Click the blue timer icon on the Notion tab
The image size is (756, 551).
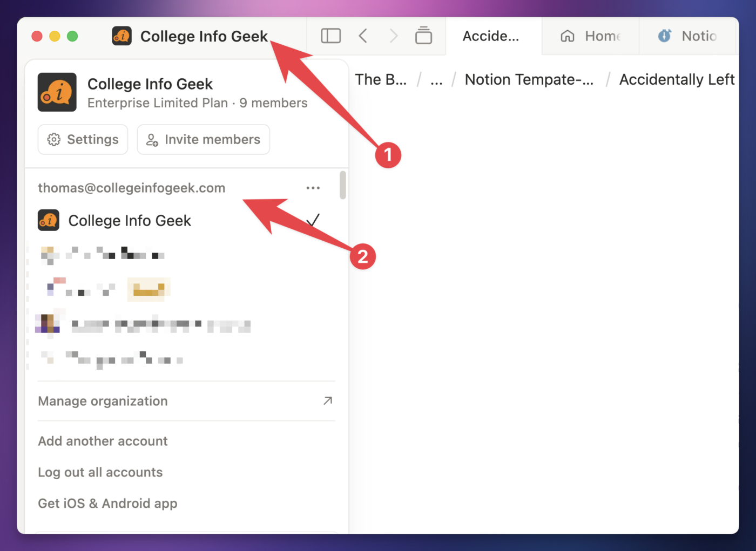[x=665, y=36]
